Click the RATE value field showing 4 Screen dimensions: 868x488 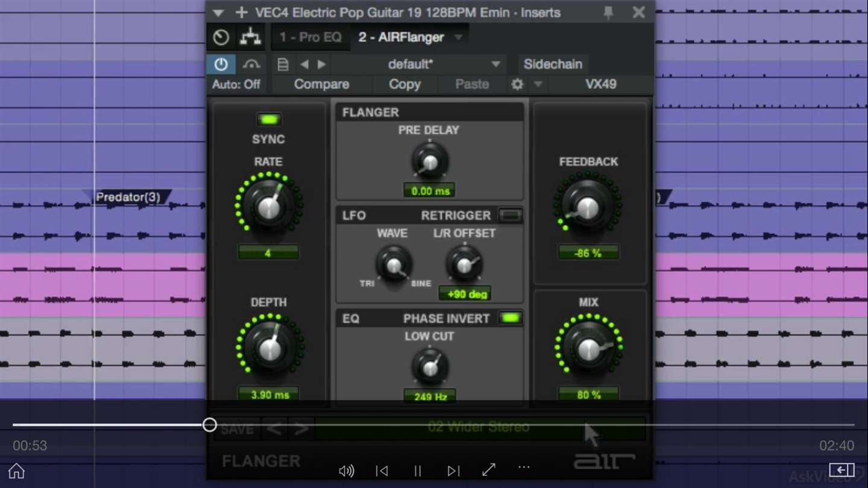(268, 253)
